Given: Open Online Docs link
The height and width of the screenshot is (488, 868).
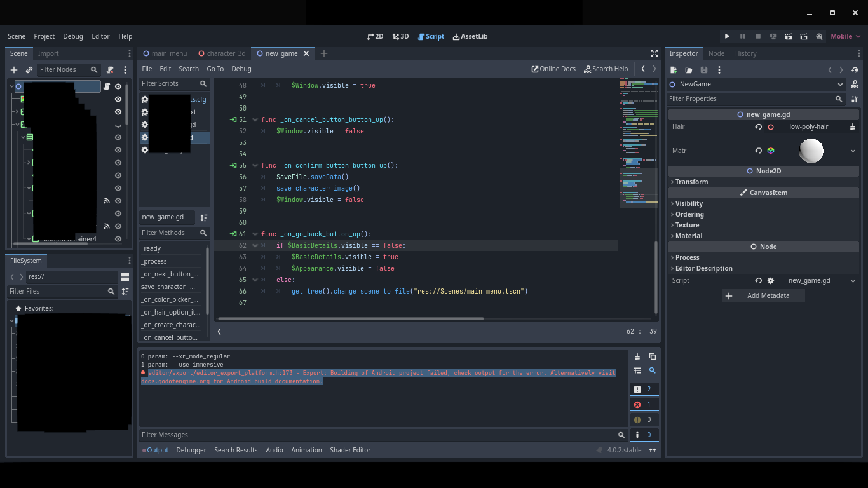Looking at the screenshot, I should coord(553,69).
